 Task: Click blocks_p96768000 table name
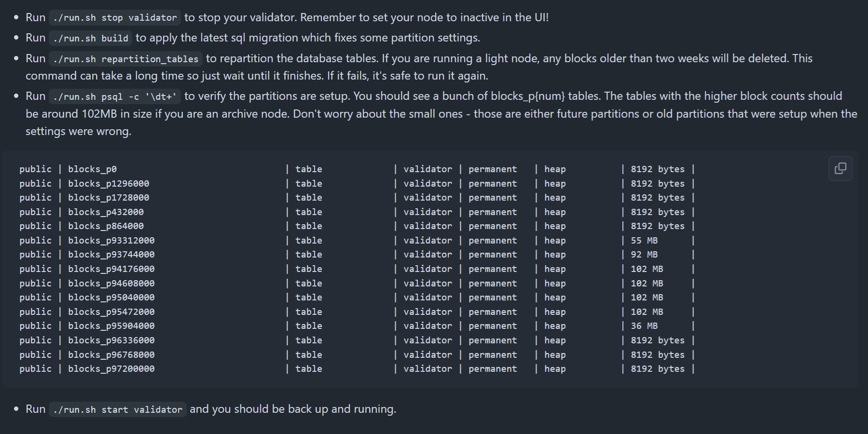pos(111,355)
